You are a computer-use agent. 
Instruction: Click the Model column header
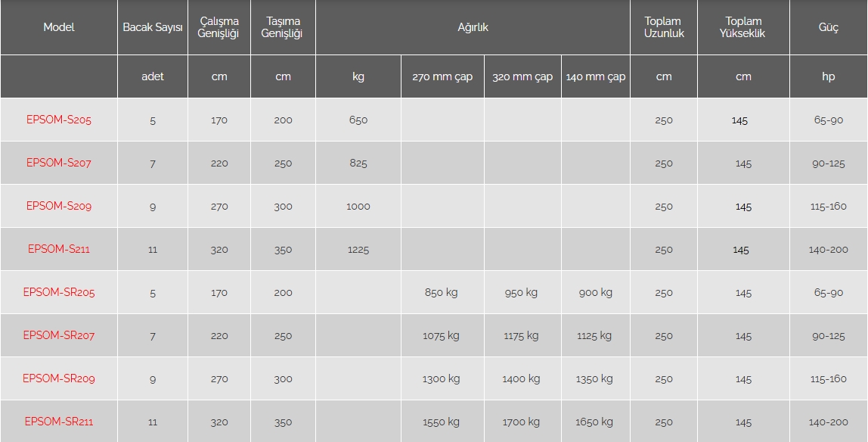pos(58,27)
